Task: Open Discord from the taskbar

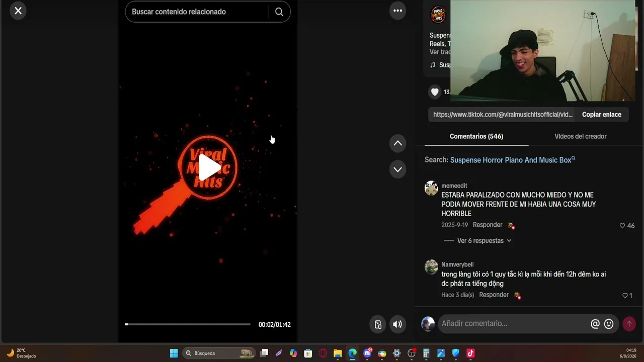Action: [367, 353]
